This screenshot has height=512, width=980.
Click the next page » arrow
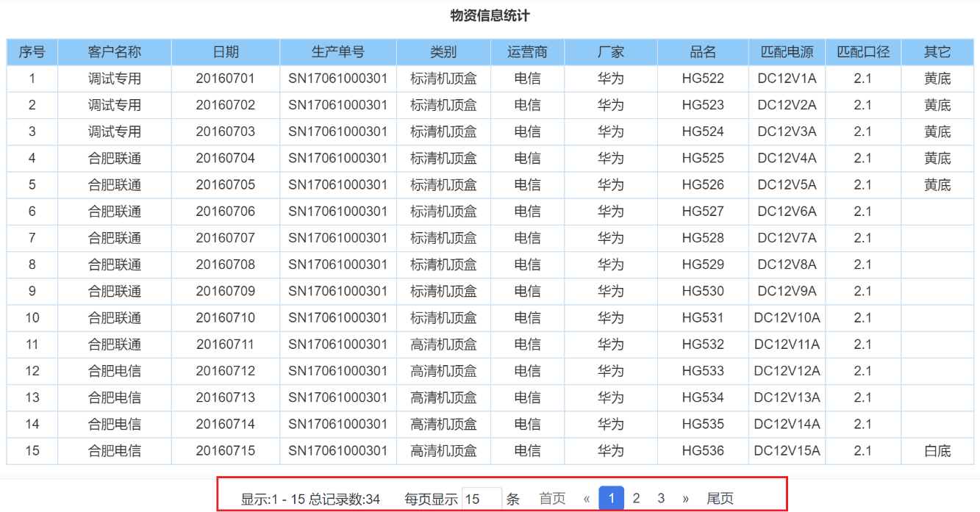pyautogui.click(x=686, y=499)
